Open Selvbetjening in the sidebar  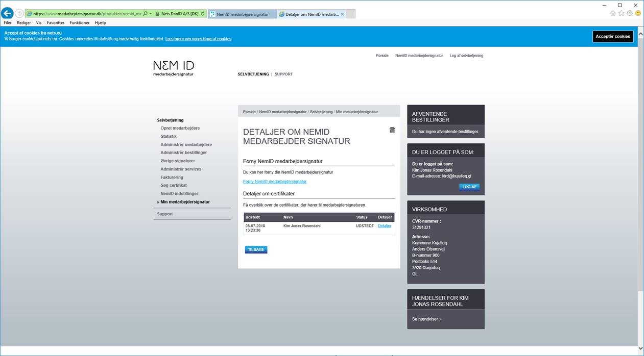(170, 120)
